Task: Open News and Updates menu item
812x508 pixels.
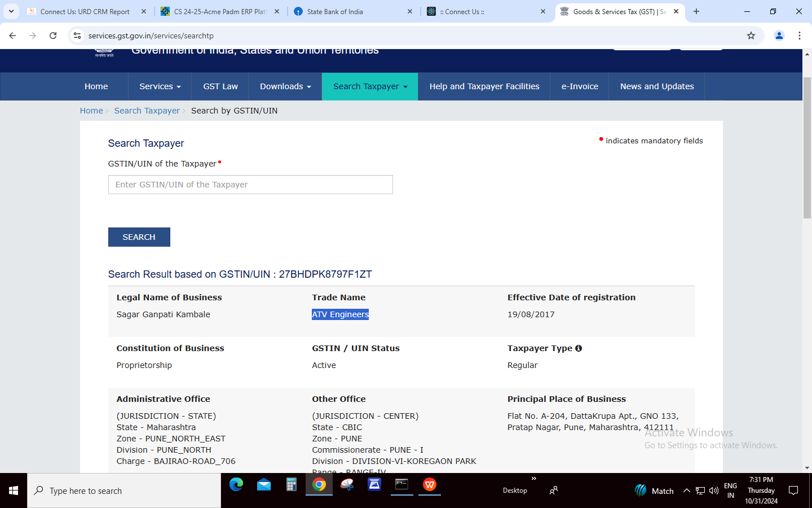Action: click(x=657, y=86)
